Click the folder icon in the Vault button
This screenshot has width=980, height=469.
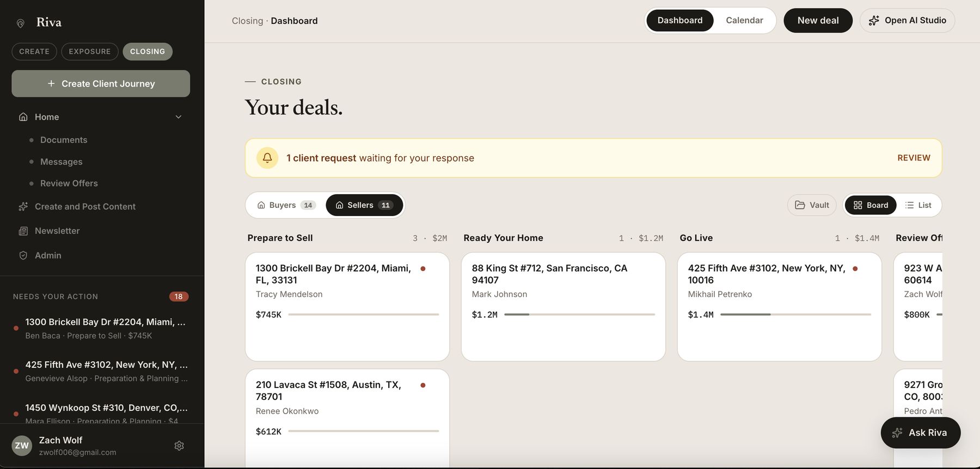coord(800,205)
